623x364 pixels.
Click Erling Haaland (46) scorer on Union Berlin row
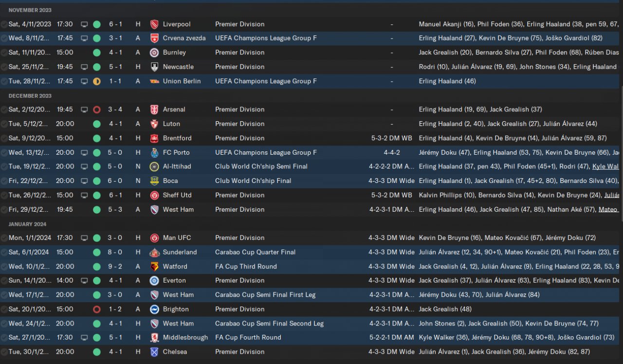(447, 81)
